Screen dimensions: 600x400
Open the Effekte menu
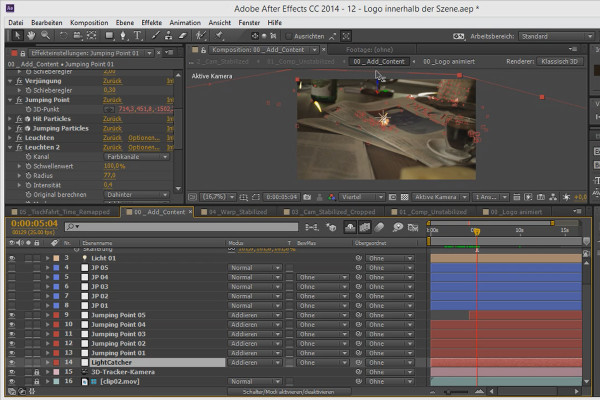click(x=152, y=23)
